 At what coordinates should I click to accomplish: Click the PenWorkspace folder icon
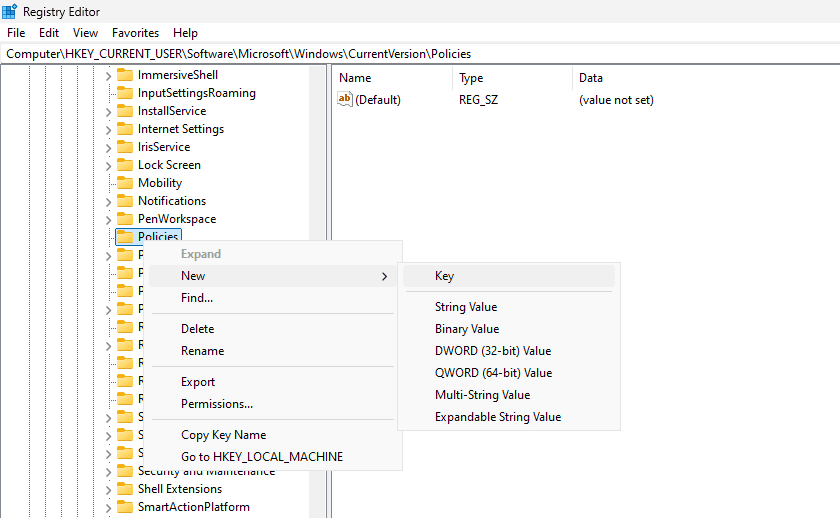(x=125, y=219)
